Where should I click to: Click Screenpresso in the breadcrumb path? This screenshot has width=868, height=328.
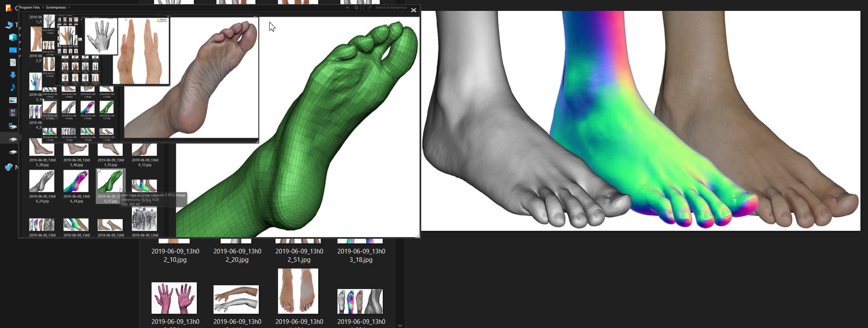pyautogui.click(x=56, y=8)
